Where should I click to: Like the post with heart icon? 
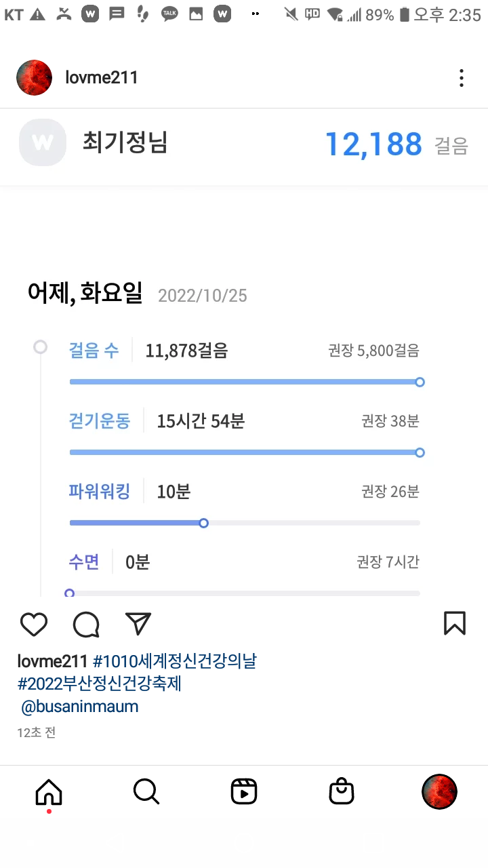[x=33, y=624]
